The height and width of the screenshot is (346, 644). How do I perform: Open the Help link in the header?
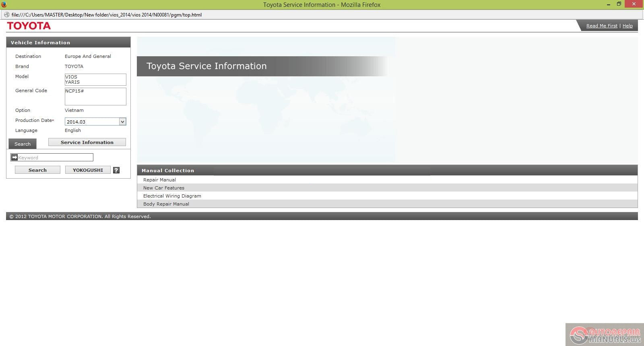tap(627, 26)
